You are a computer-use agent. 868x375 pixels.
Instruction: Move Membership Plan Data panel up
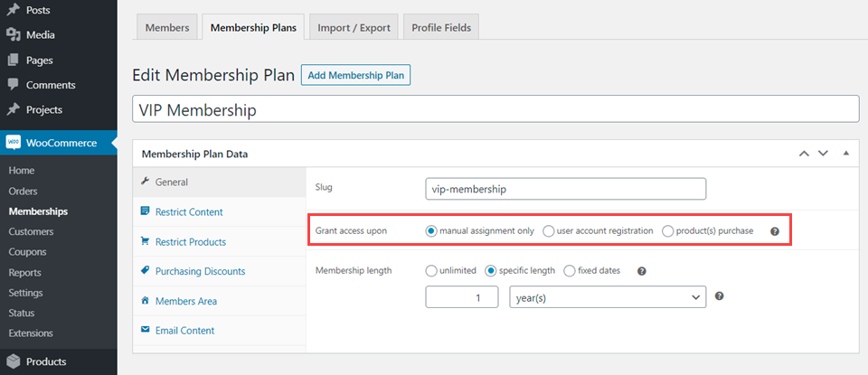[x=805, y=154]
